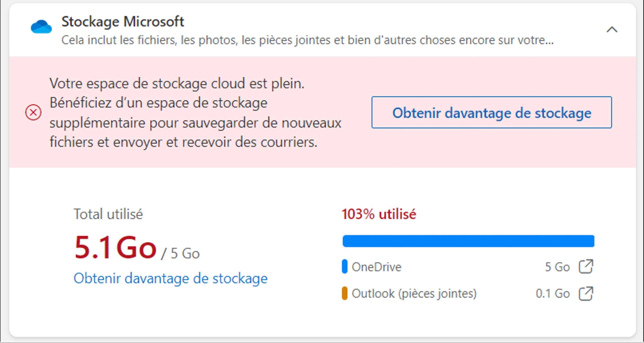Click the Stockage Microsoft heading
The image size is (644, 343).
(123, 22)
